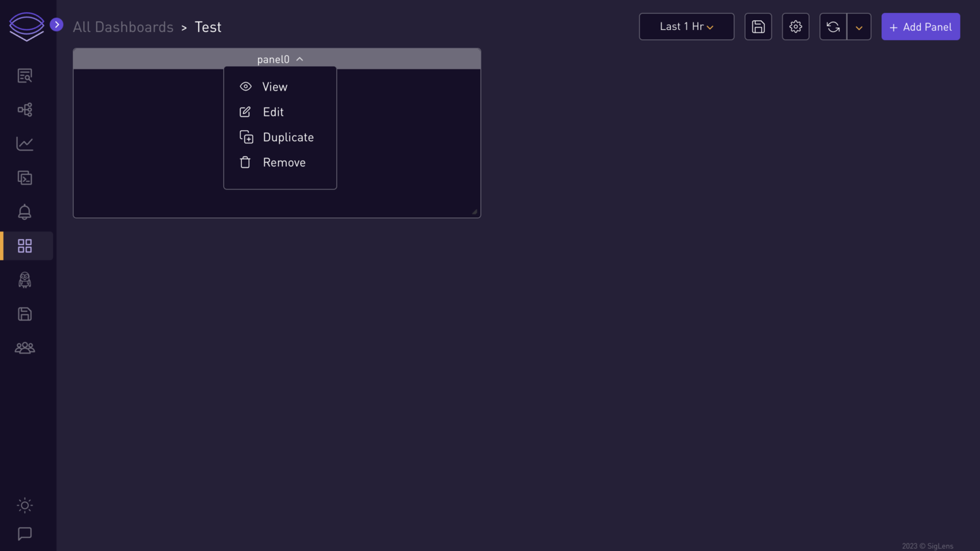The image size is (980, 551).
Task: Click the SigLens logo
Action: (27, 27)
